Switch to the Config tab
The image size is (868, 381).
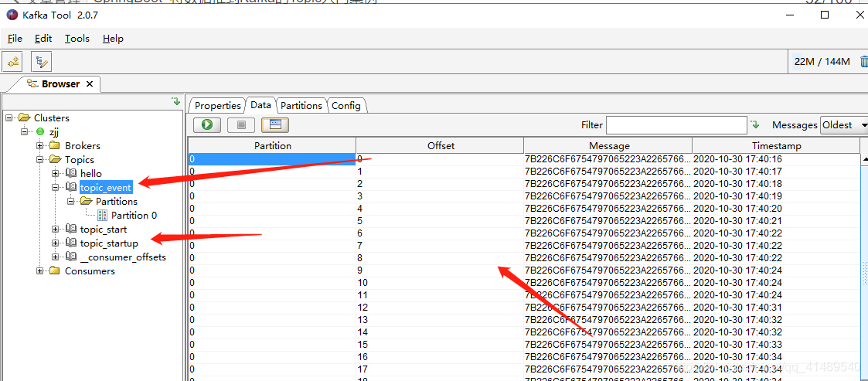(346, 105)
